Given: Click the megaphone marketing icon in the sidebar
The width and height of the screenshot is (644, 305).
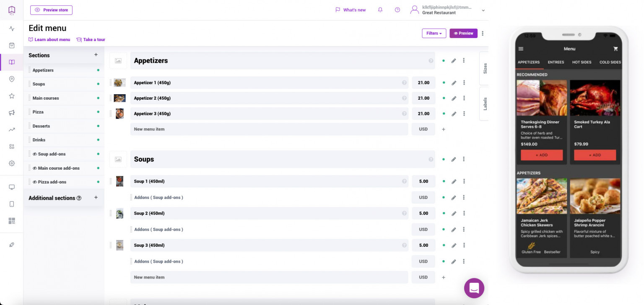Looking at the screenshot, I should pos(12,113).
